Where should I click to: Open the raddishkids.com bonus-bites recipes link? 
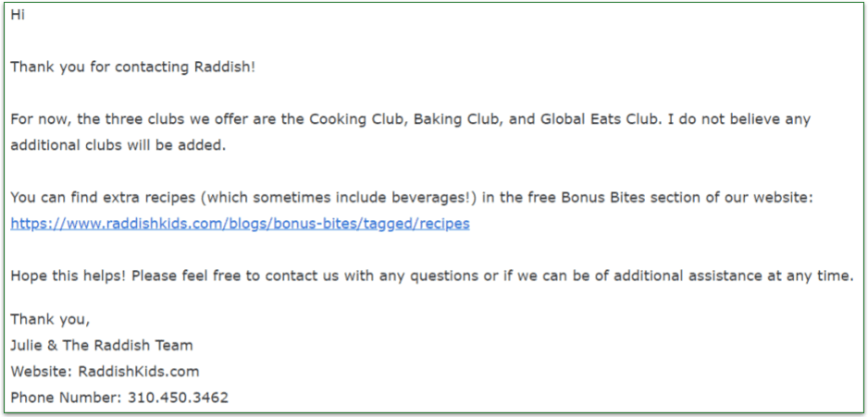240,224
